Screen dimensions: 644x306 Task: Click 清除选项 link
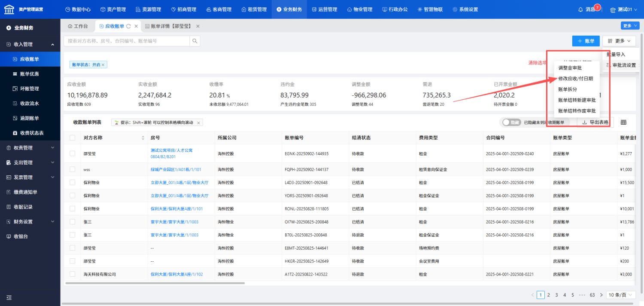(x=538, y=63)
